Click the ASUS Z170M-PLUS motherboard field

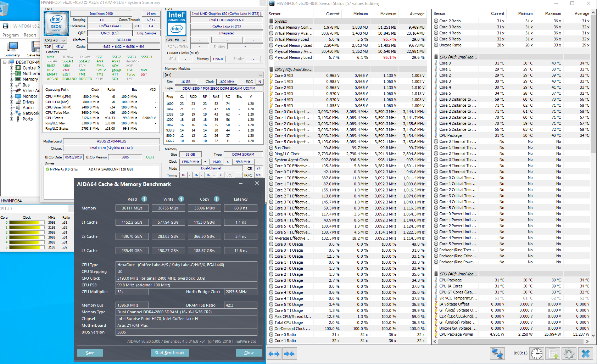point(111,141)
